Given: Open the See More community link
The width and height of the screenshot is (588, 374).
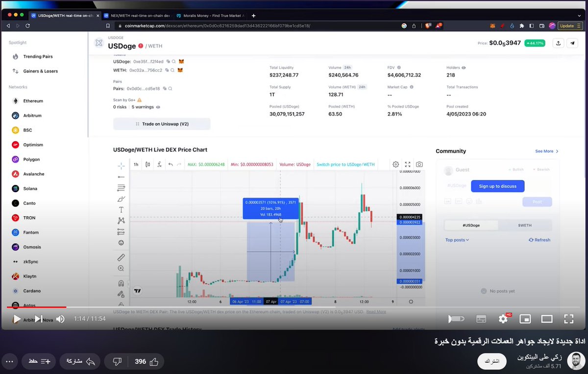Looking at the screenshot, I should [547, 151].
